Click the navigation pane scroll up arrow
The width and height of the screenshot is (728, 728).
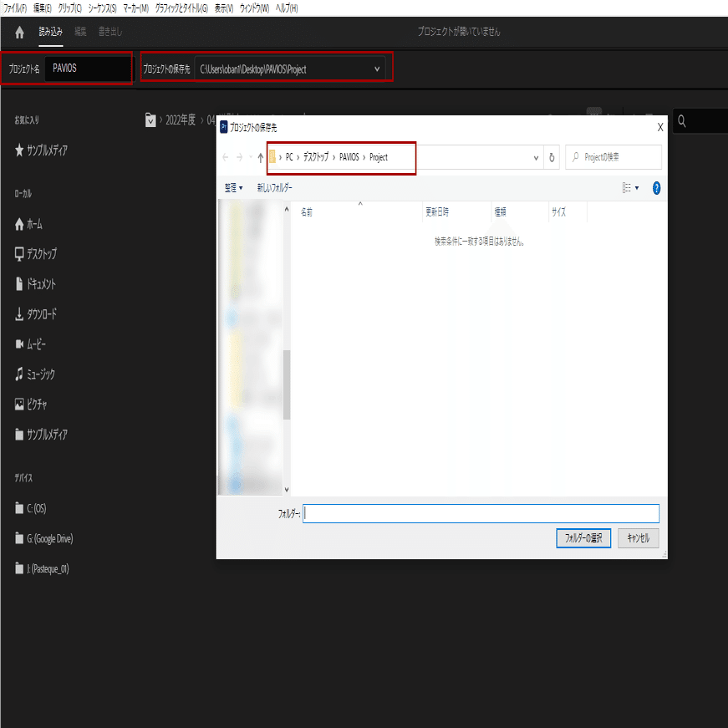coord(287,210)
